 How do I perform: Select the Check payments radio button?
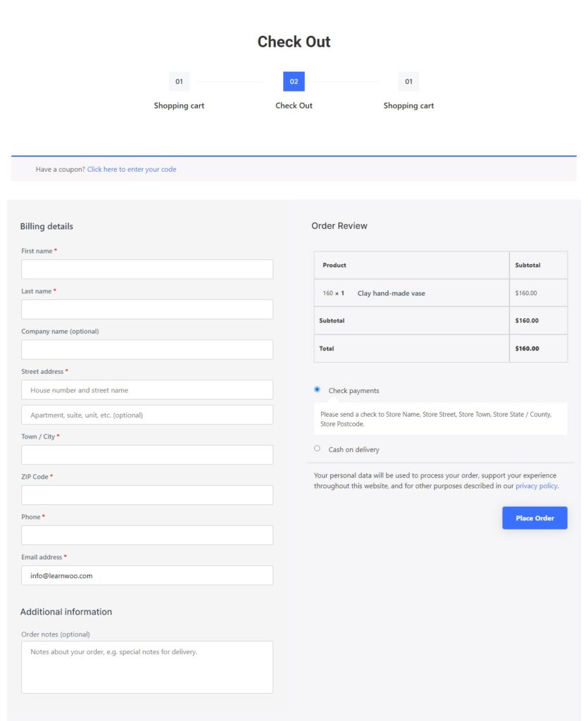317,389
